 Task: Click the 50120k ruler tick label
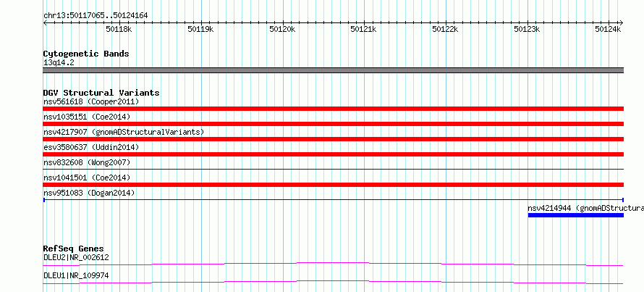[282, 29]
